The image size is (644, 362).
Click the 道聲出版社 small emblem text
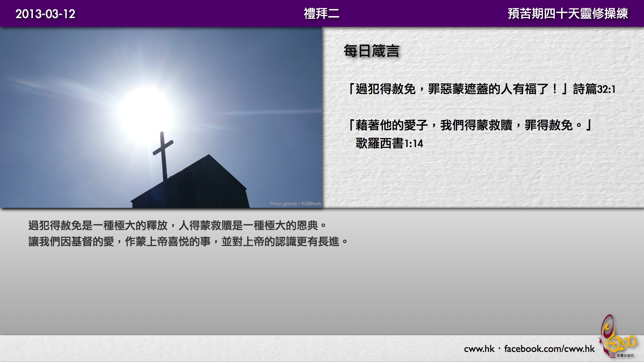click(x=625, y=355)
